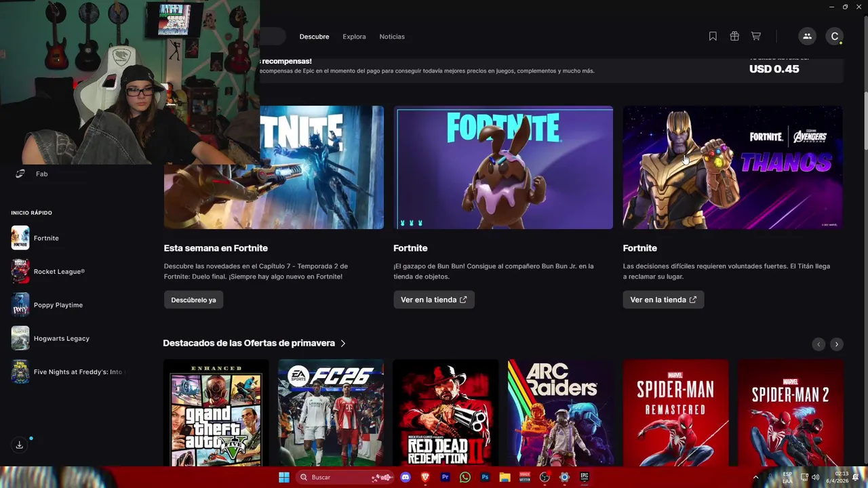Switch to the Explora tab
This screenshot has width=868, height=488.
point(354,37)
